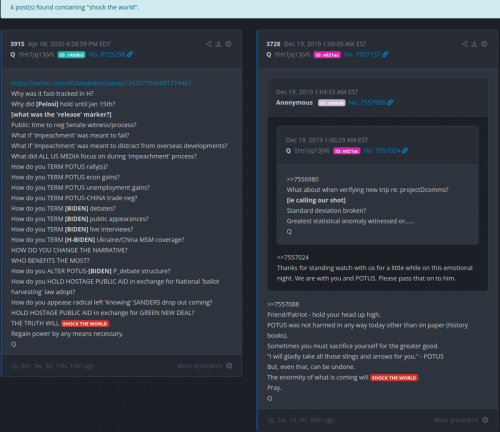Open Anonymous post No. 7557088 link
The image size is (500, 432).
click(x=367, y=102)
